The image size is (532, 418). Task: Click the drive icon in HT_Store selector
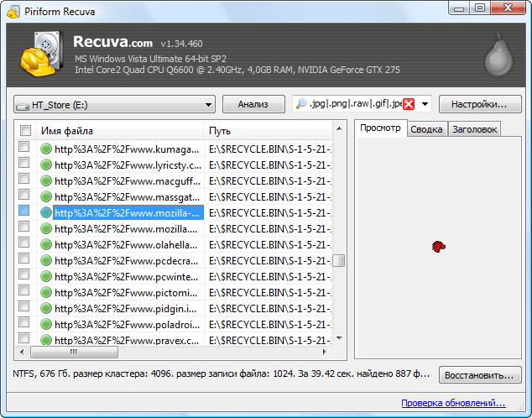tap(23, 107)
